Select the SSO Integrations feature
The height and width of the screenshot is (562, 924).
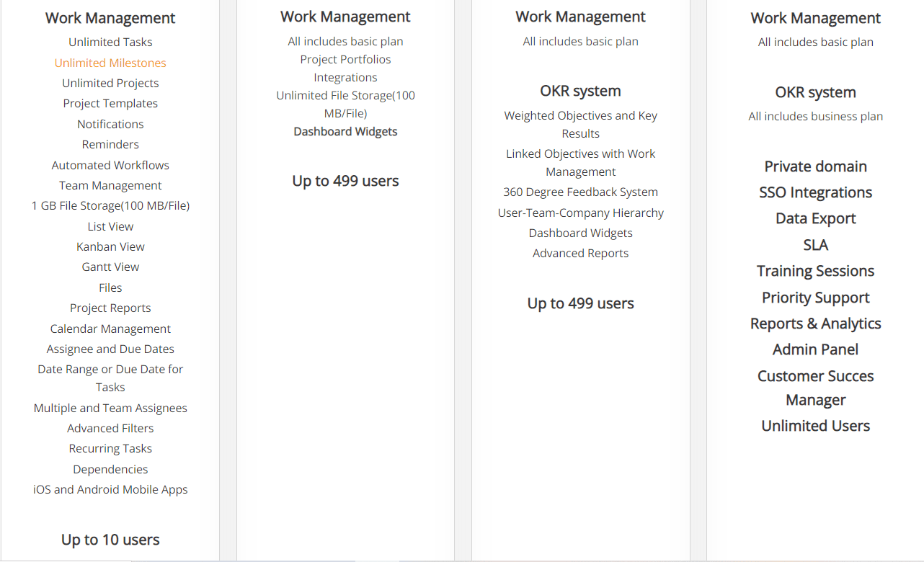(x=815, y=192)
